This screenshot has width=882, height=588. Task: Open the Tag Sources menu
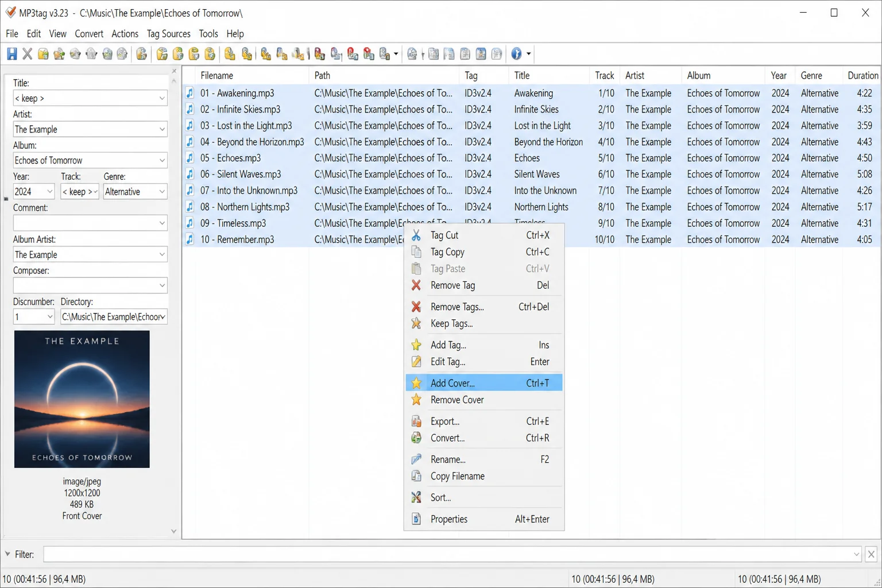168,34
